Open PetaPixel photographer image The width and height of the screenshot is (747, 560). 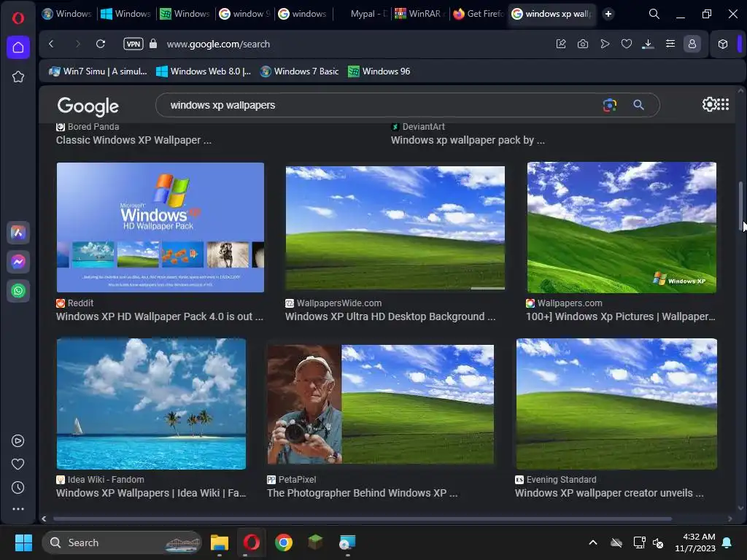(380, 404)
